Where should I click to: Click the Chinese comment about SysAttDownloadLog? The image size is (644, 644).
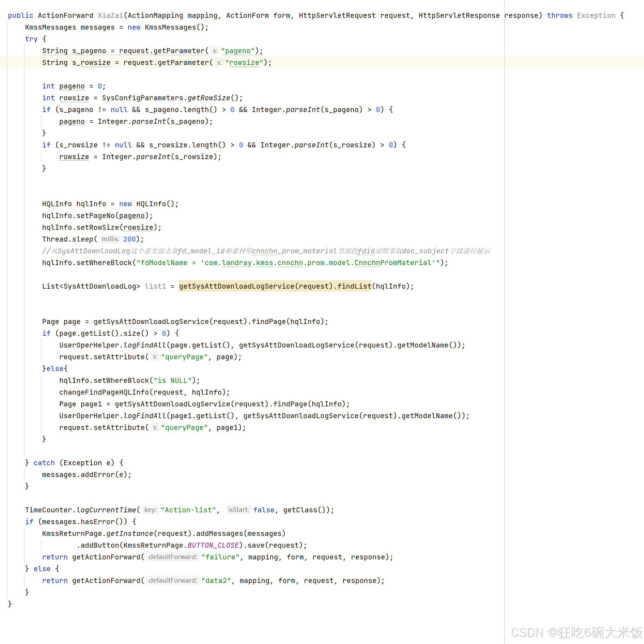266,251
